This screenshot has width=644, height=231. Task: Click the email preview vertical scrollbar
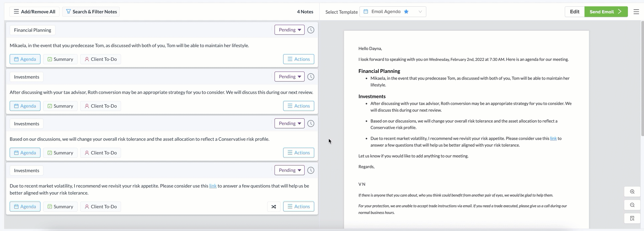642,79
